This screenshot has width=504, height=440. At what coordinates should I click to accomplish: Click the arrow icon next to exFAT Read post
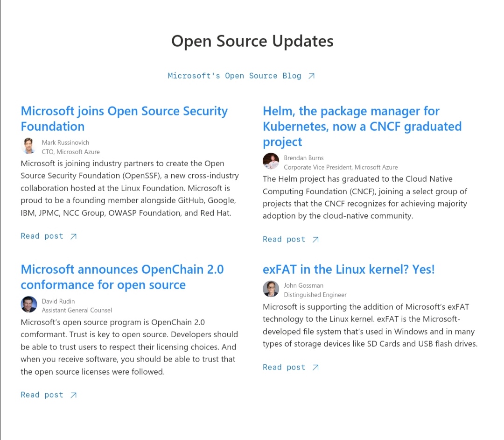coord(316,367)
